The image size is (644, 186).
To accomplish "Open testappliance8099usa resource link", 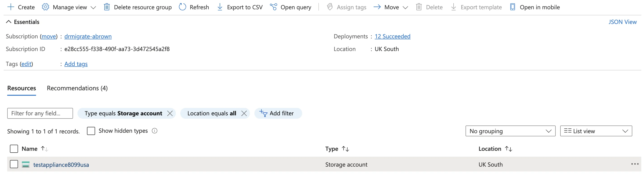I will click(x=61, y=165).
